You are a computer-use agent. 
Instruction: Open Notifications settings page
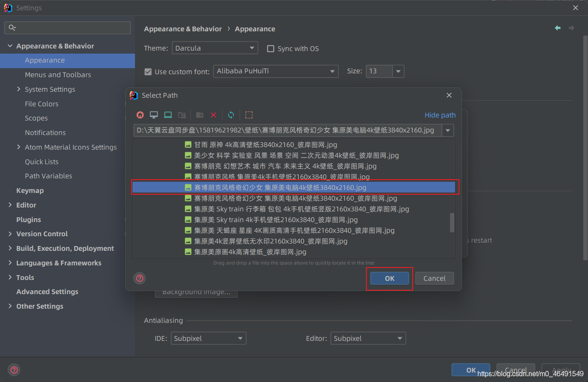(x=45, y=132)
